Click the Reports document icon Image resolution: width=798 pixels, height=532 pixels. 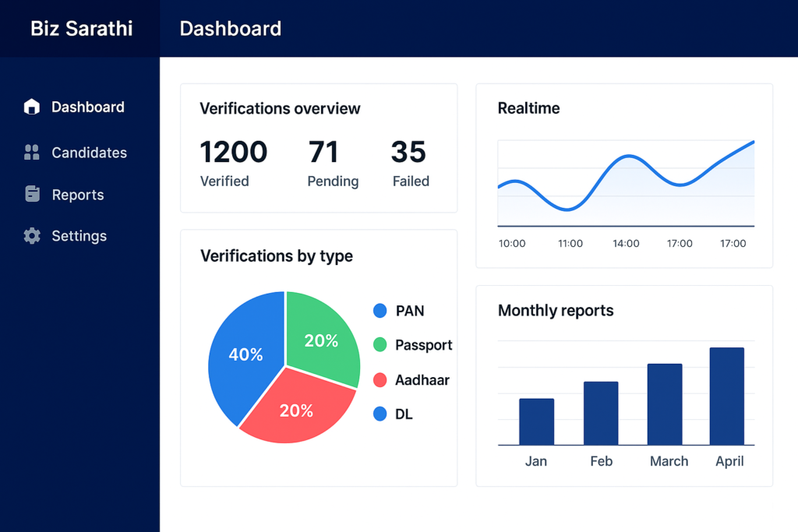[x=32, y=194]
